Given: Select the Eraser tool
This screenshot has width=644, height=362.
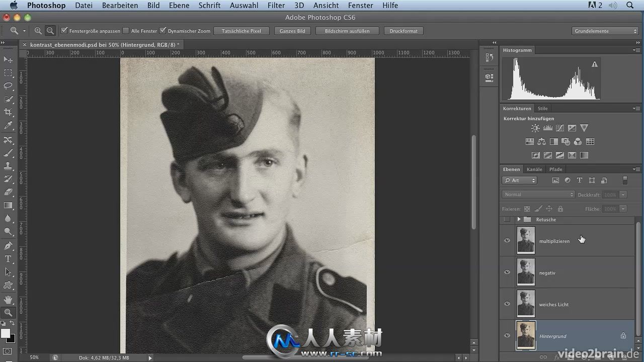Looking at the screenshot, I should coord(8,193).
